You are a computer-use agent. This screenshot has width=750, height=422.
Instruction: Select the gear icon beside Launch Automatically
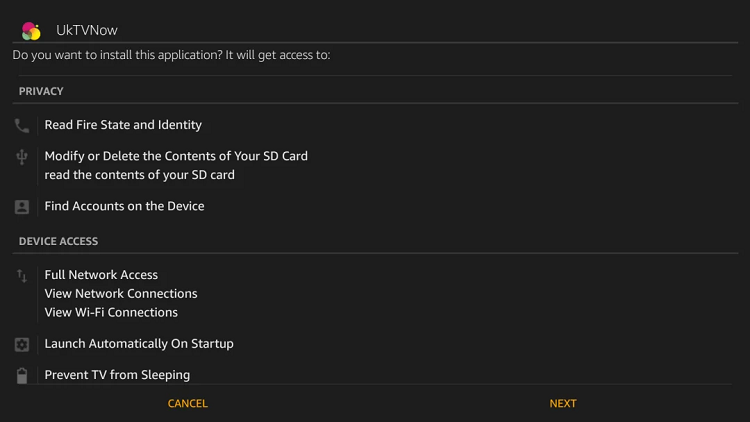(22, 344)
